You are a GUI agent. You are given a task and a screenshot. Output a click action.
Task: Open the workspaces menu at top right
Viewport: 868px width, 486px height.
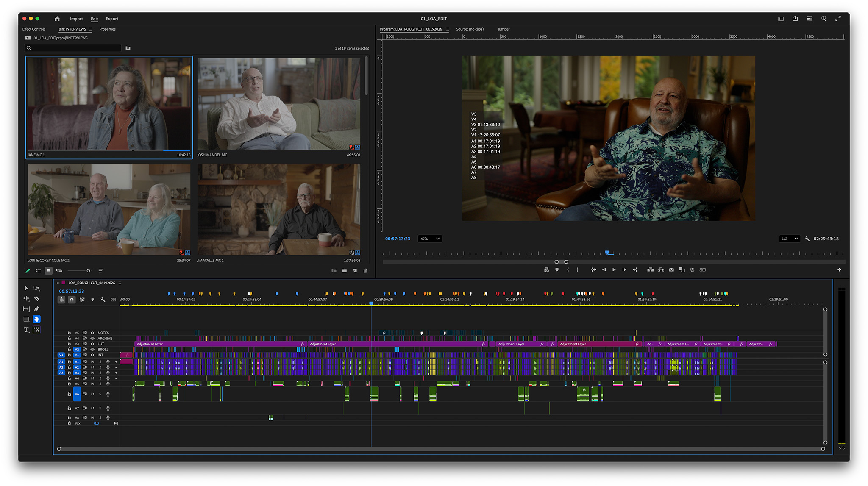pyautogui.click(x=810, y=19)
